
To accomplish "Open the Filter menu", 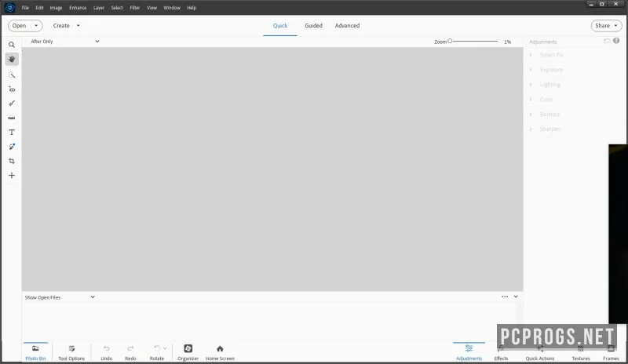I will 134,8.
